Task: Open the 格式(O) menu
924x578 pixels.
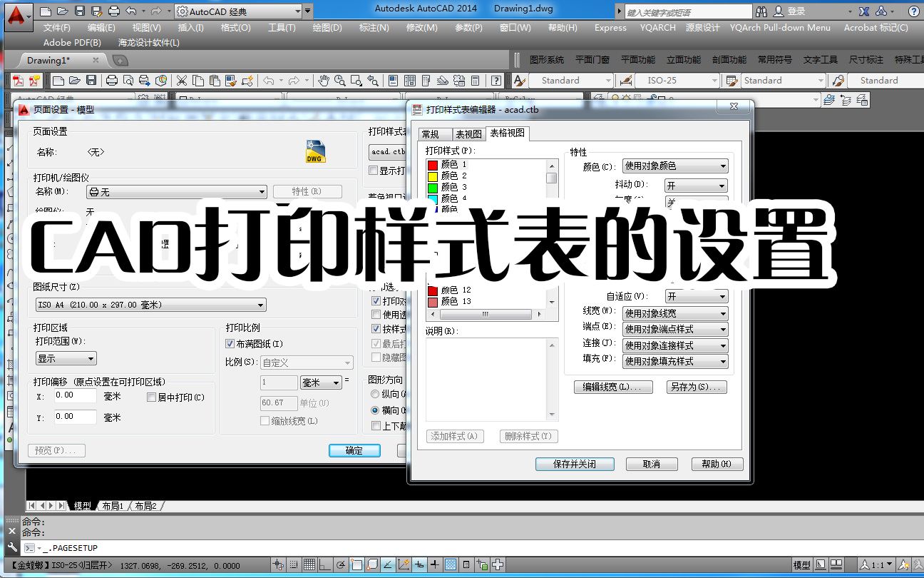Action: (x=236, y=28)
